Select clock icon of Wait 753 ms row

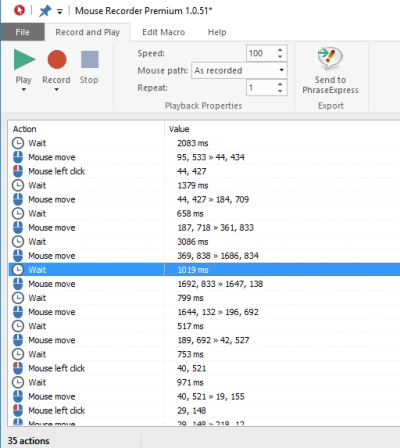(x=18, y=354)
